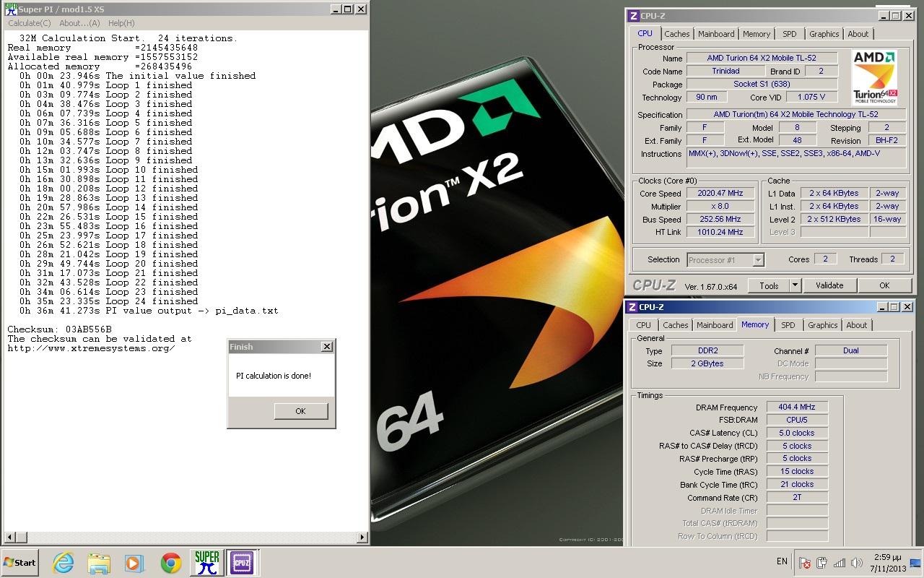Select Memory tab in lower CPU-Z
924x578 pixels.
[755, 324]
